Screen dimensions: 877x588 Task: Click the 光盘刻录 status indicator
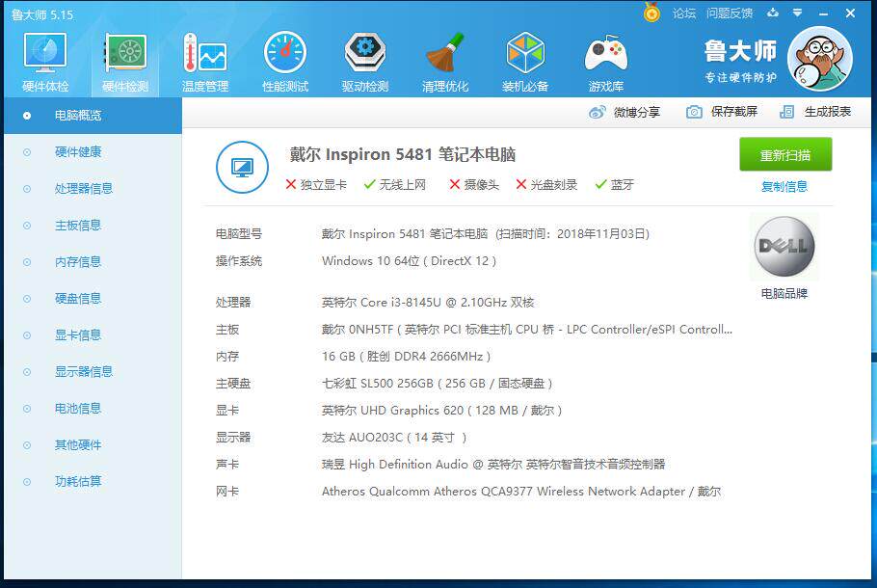point(546,185)
